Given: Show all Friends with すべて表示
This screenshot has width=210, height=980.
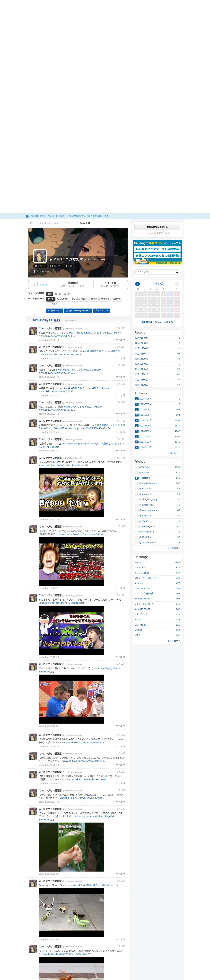Looking at the screenshot, I should [x=174, y=548].
